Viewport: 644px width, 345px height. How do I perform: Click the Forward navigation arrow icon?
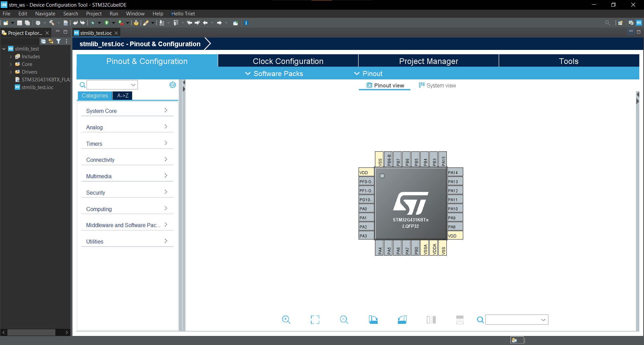coord(219,23)
